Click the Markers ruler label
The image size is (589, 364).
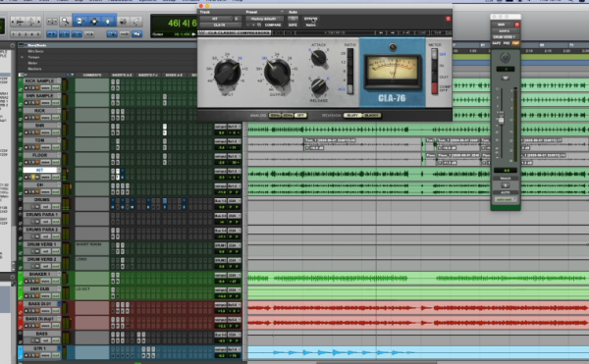coord(34,69)
